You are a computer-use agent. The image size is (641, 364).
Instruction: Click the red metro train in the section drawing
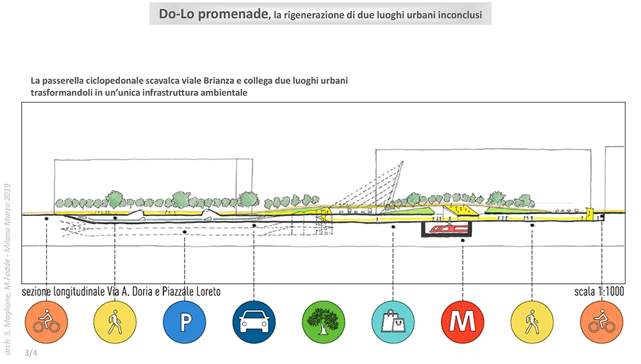(449, 229)
